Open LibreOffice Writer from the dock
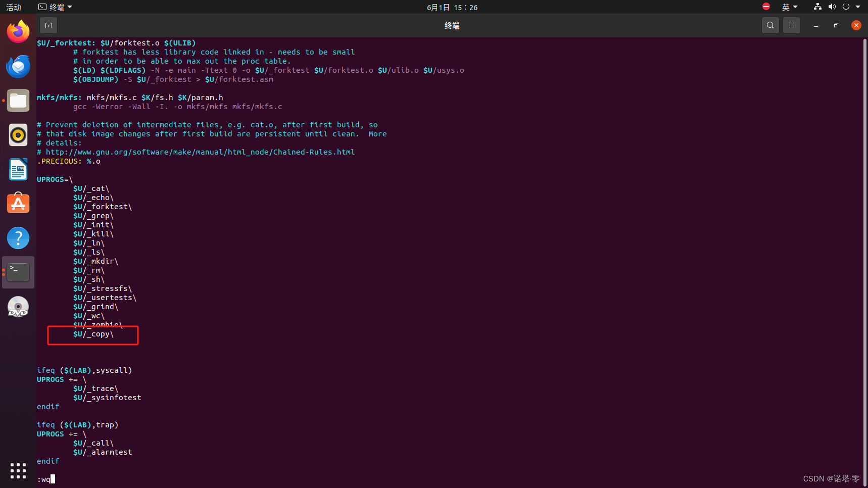 [18, 169]
